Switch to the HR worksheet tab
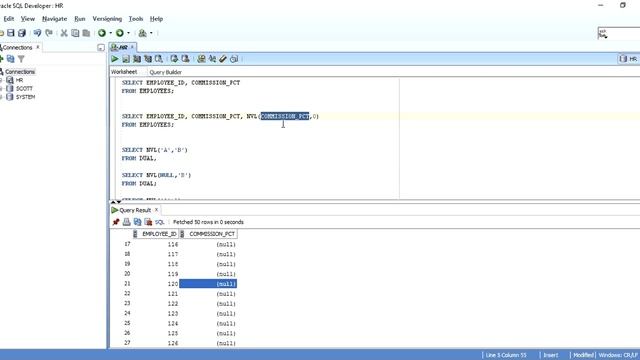Screen dimensions: 640x360 (122, 47)
